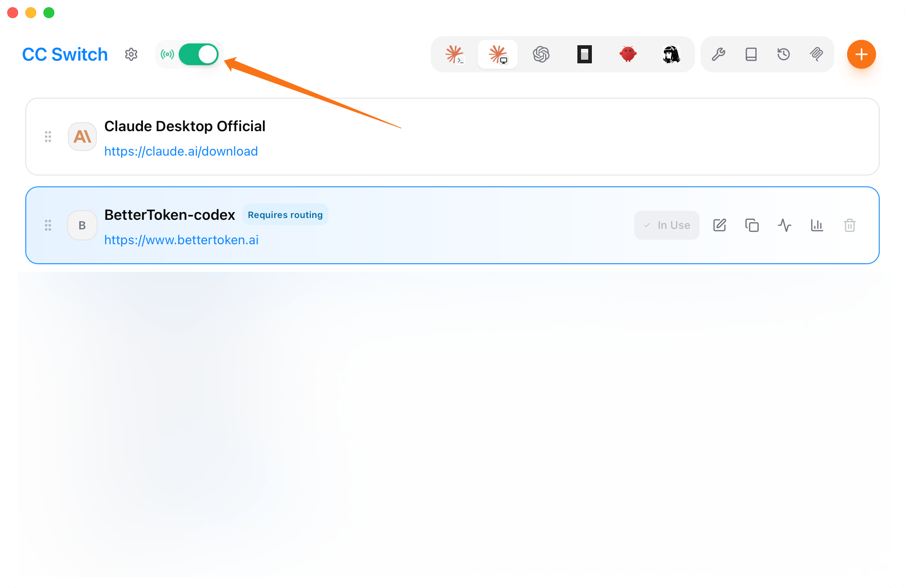Open the www.bettertoken.ai link
Image resolution: width=905 pixels, height=588 pixels.
181,240
